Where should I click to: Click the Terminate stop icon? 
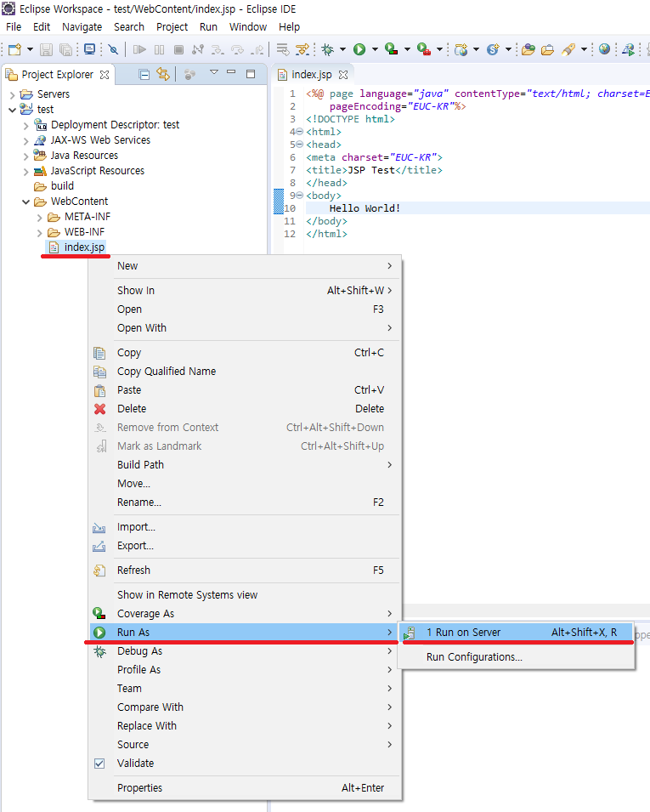[x=178, y=49]
